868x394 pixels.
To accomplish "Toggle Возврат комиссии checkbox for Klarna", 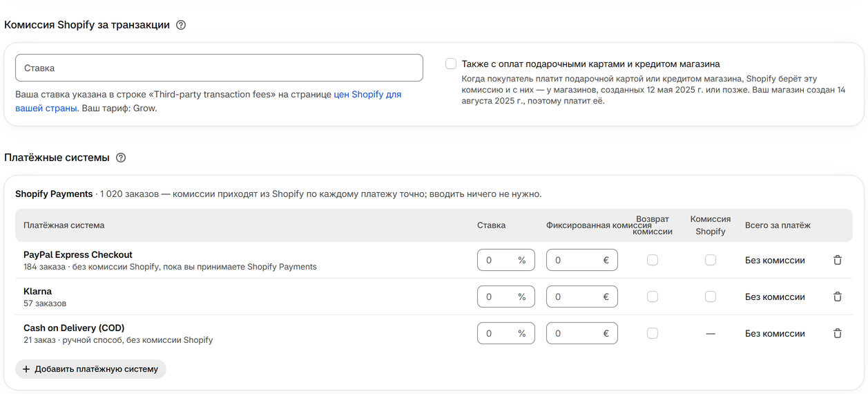I will coord(653,297).
